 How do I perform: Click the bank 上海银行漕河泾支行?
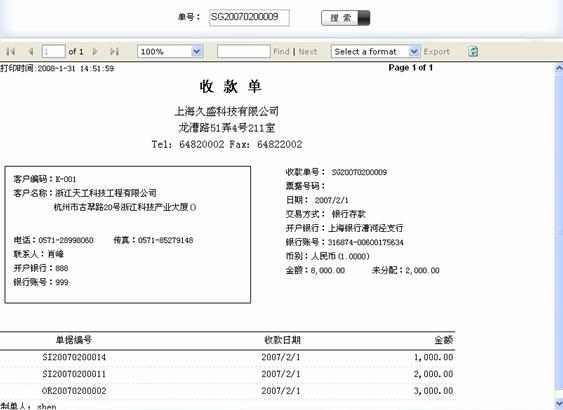366,228
